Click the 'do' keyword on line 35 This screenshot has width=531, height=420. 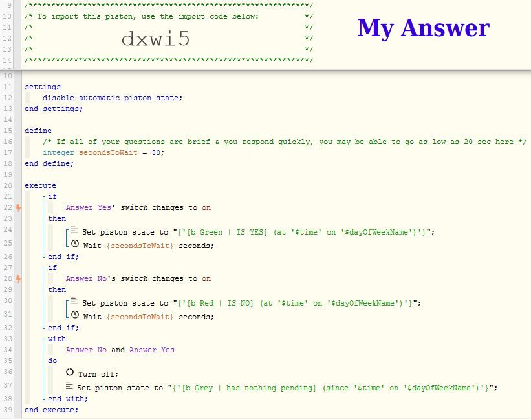[x=52, y=361]
